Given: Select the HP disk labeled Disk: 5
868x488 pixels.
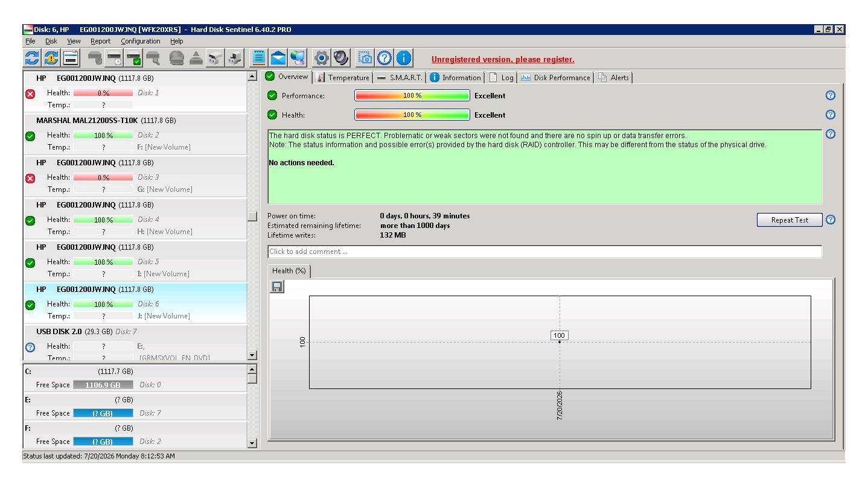Looking at the screenshot, I should 135,261.
